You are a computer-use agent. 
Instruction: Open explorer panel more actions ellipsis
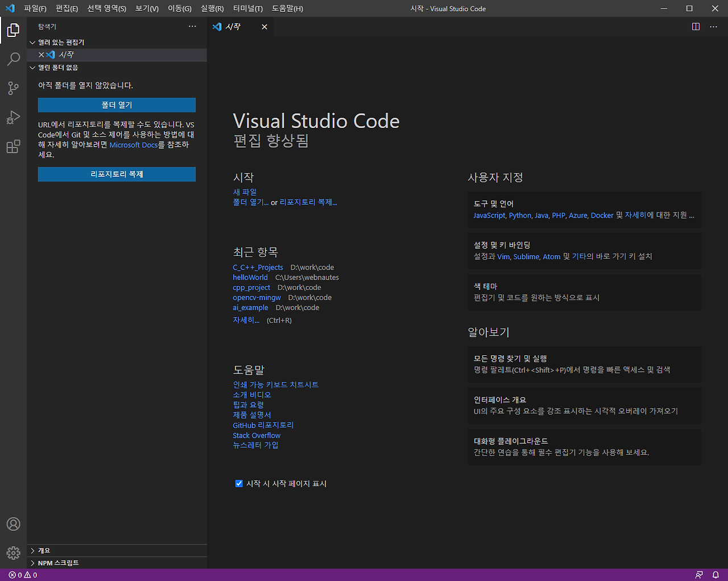pyautogui.click(x=192, y=27)
